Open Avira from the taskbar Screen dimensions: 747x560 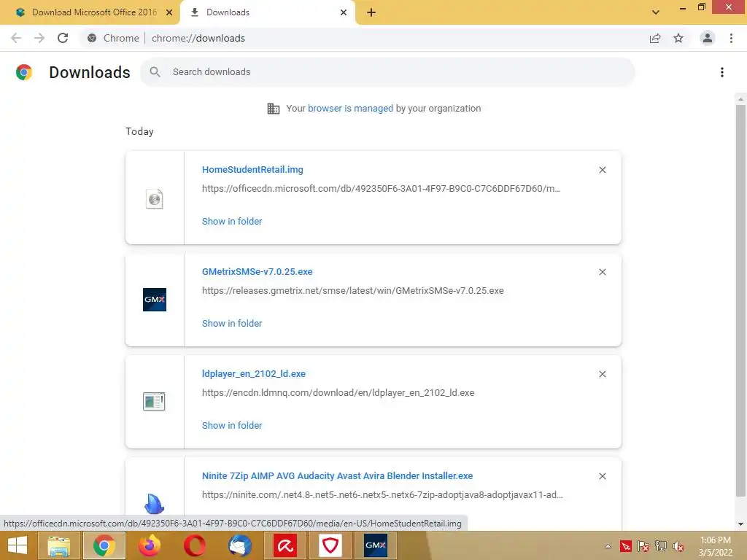[x=285, y=545]
